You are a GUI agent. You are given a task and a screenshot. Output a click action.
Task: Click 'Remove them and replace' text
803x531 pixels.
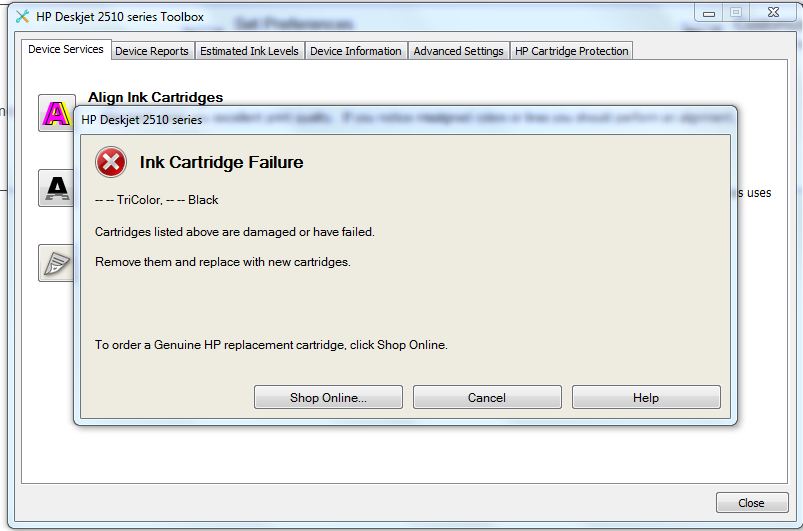coord(223,262)
